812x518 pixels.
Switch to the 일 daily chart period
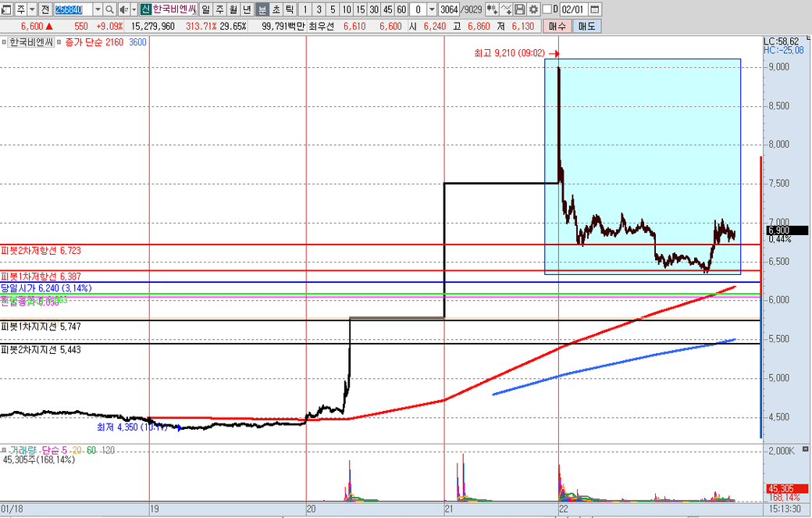tap(205, 9)
